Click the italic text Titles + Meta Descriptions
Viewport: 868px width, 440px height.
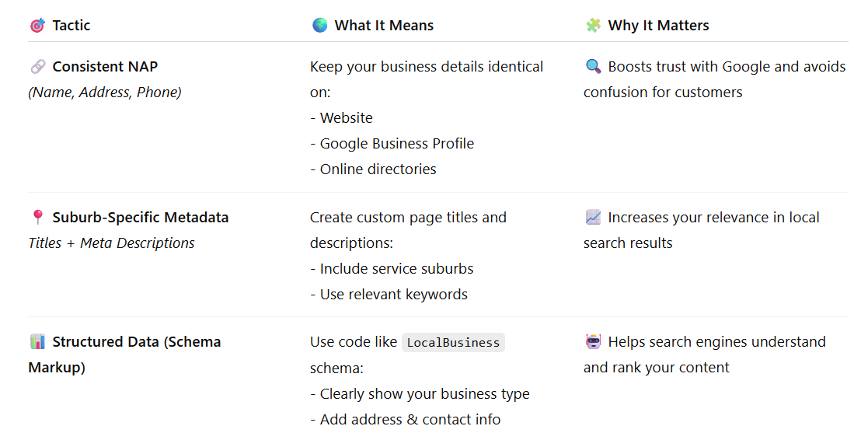(111, 243)
